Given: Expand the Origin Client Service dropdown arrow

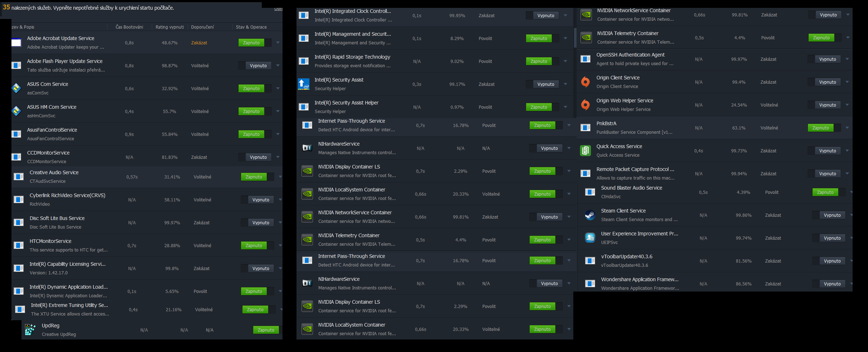Looking at the screenshot, I should click(847, 82).
